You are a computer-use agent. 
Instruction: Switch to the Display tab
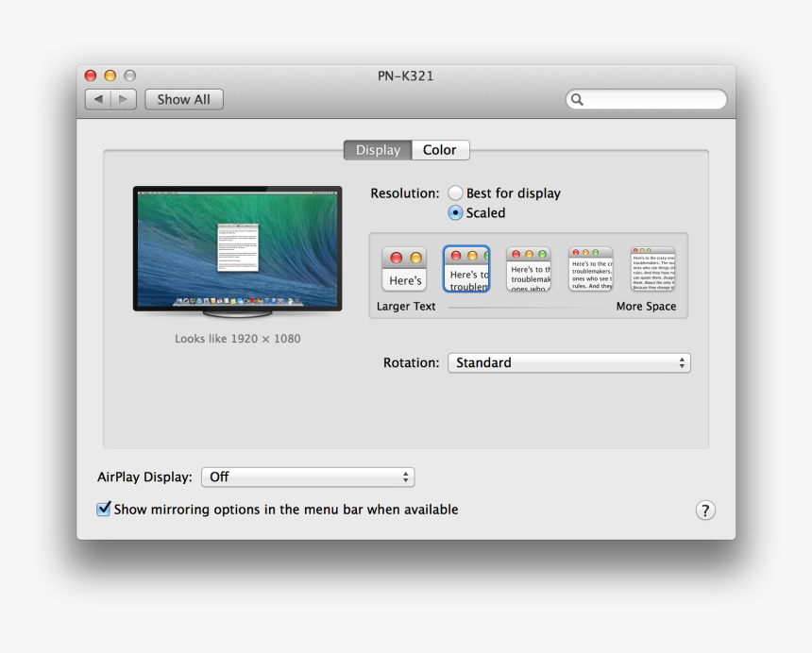click(378, 150)
